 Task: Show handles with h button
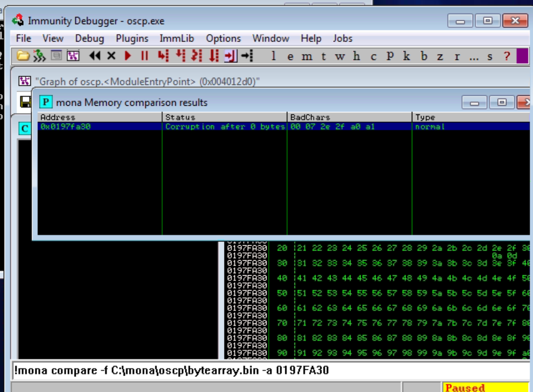pyautogui.click(x=356, y=56)
